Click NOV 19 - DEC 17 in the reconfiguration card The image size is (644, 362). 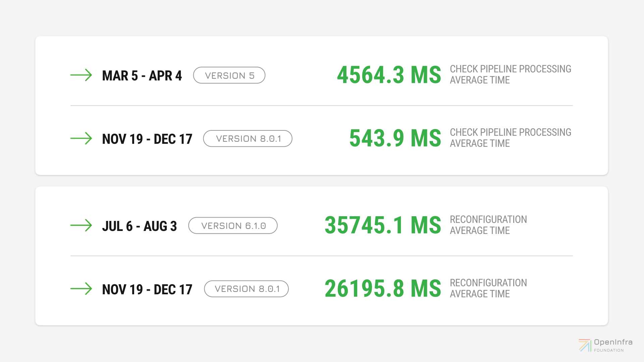click(147, 290)
